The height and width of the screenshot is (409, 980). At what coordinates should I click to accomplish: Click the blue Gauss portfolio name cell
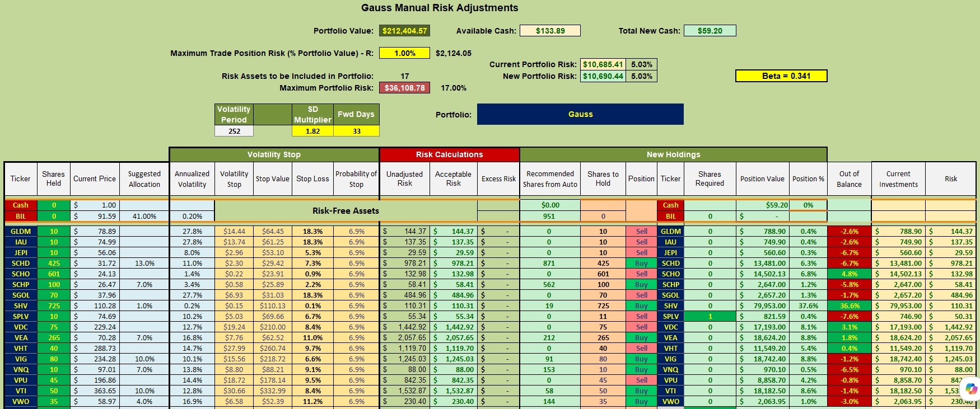pyautogui.click(x=580, y=114)
